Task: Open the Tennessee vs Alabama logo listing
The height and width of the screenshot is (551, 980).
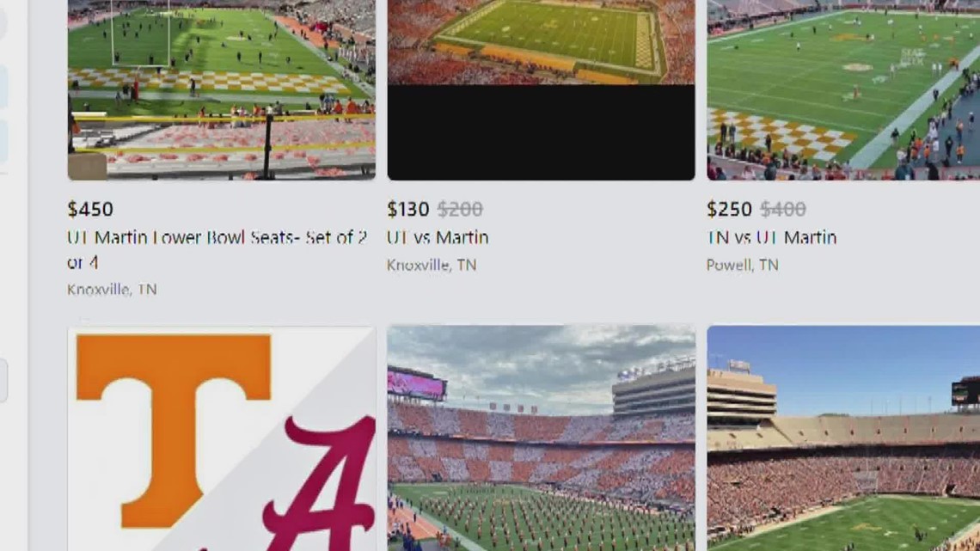Action: coord(220,438)
